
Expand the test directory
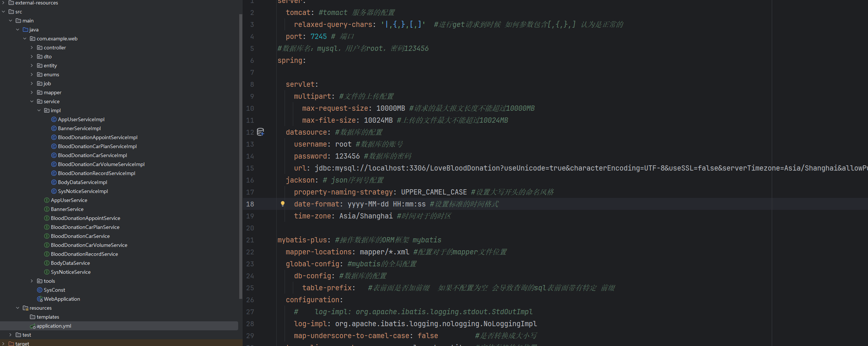pyautogui.click(x=10, y=335)
